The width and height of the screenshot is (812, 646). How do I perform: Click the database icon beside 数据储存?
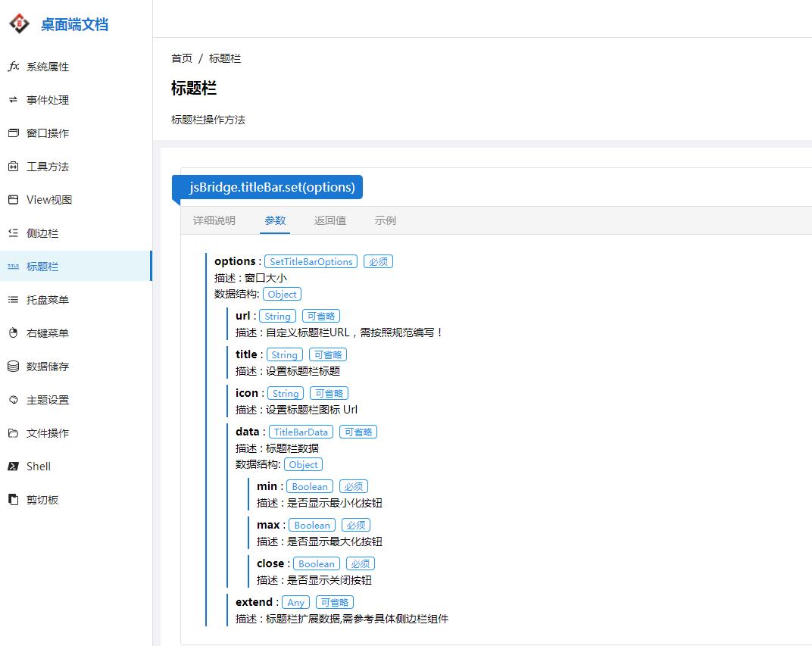[x=14, y=367]
